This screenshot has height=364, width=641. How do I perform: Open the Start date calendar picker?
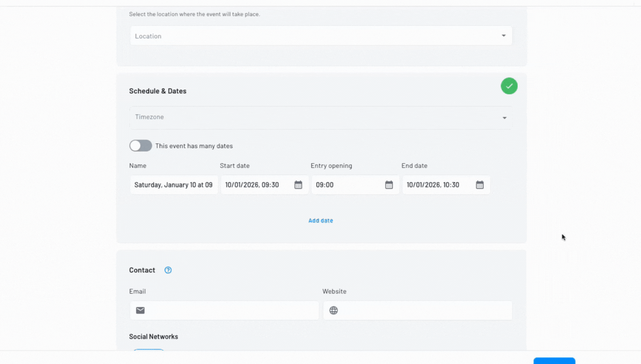298,185
